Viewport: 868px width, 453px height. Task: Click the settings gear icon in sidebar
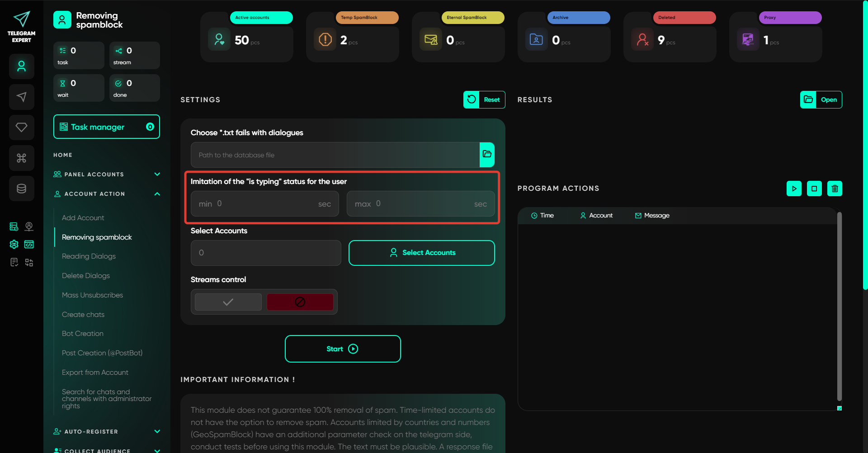coord(14,245)
